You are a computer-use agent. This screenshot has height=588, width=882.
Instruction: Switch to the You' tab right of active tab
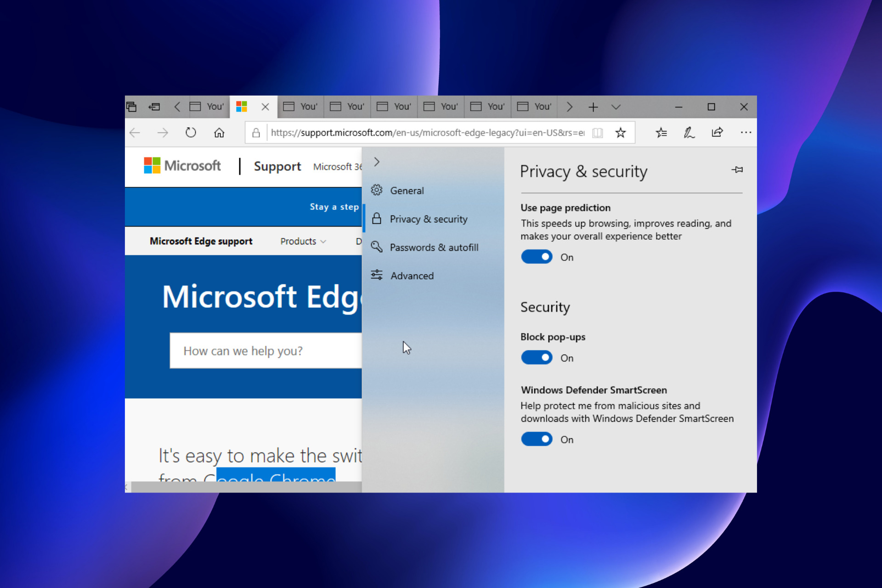pos(300,107)
